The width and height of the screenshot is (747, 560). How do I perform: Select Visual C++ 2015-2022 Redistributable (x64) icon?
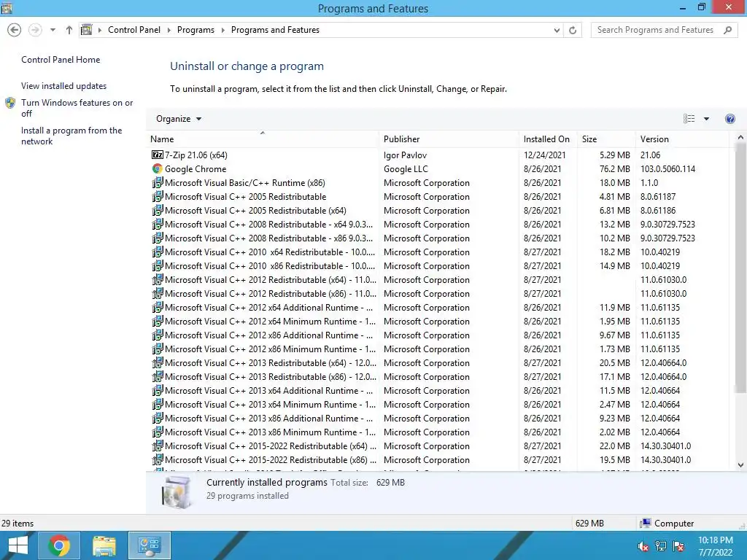158,446
